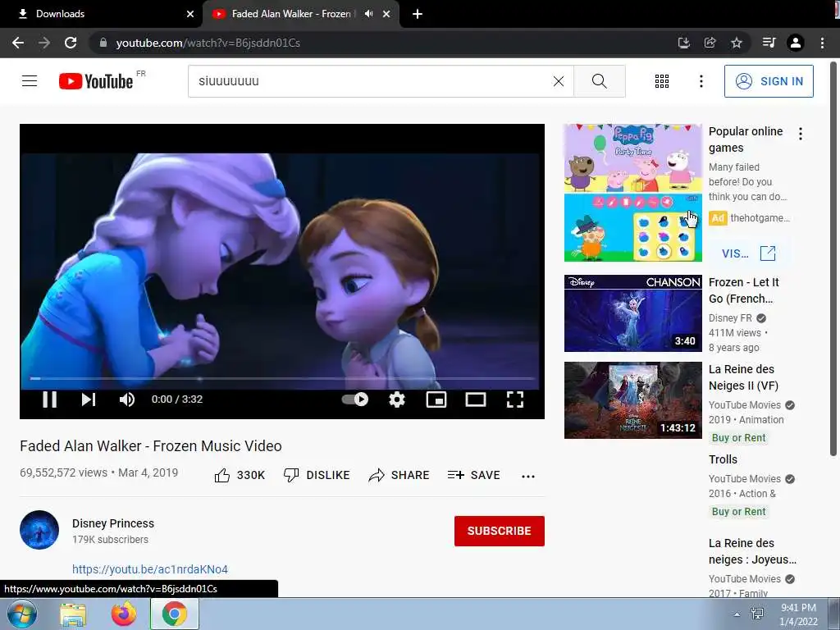Like the video with thumbs up
This screenshot has width=840, height=630.
(240, 475)
